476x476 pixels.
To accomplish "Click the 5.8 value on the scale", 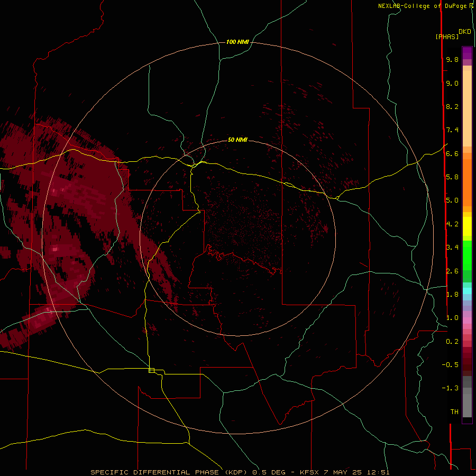I will (x=452, y=177).
